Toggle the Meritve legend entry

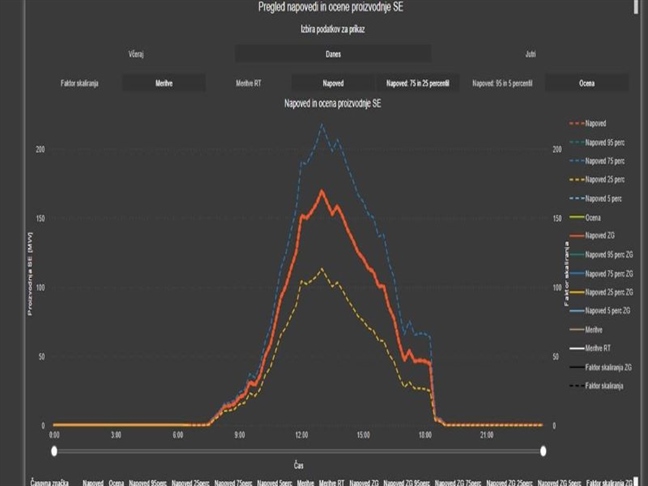586,329
